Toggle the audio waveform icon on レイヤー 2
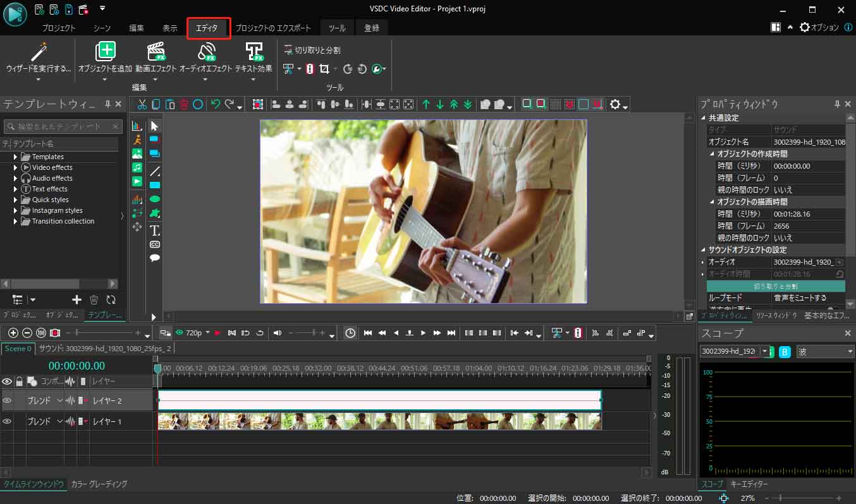Screen dimensions: 856x504 [70, 400]
